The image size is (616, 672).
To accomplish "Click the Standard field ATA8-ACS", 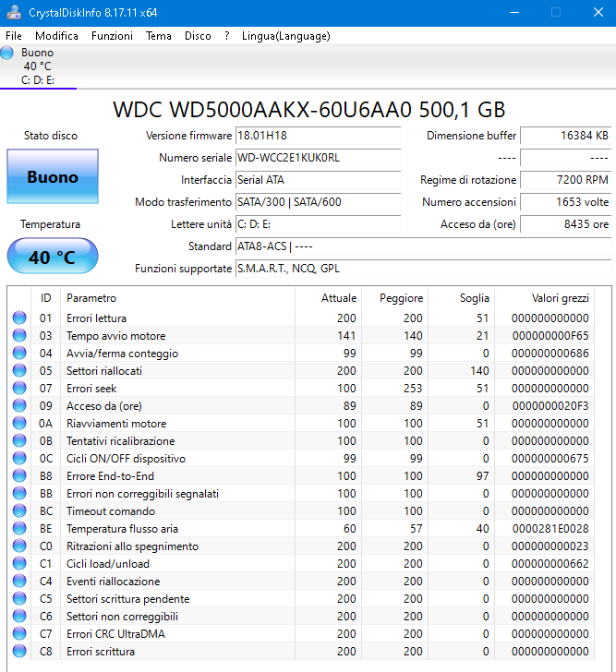I will (424, 246).
